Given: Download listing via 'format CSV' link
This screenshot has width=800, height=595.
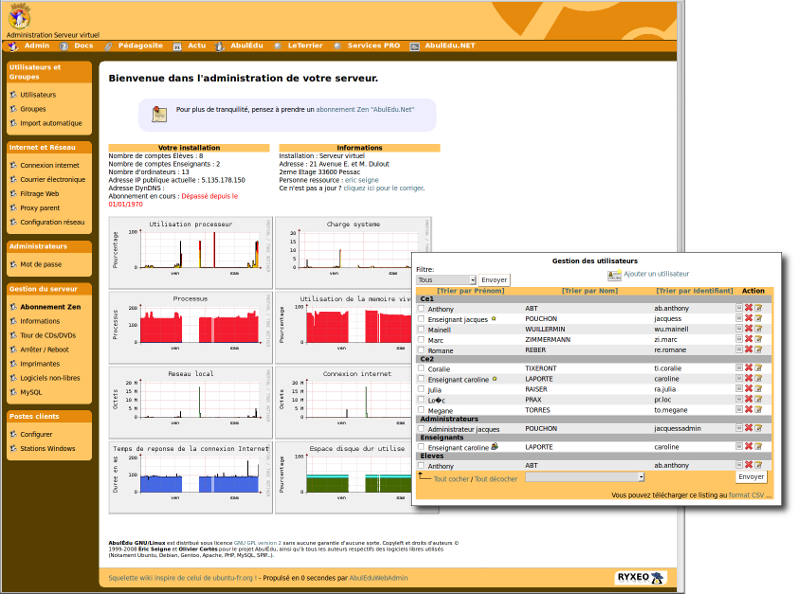Looking at the screenshot, I should [x=746, y=495].
